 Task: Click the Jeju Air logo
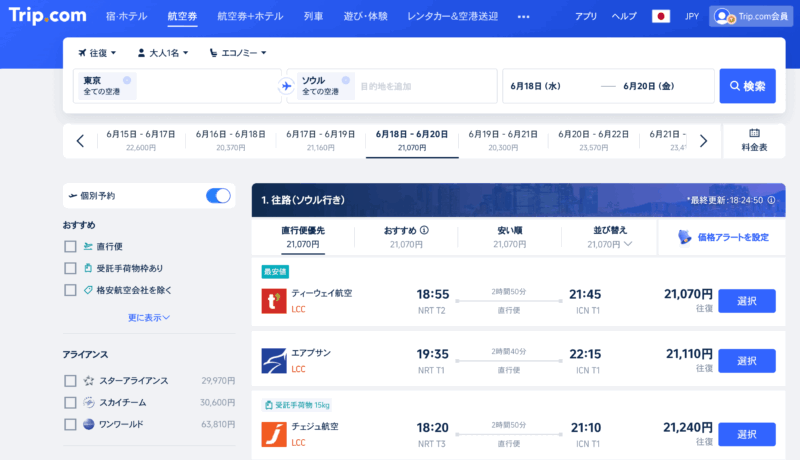(274, 435)
